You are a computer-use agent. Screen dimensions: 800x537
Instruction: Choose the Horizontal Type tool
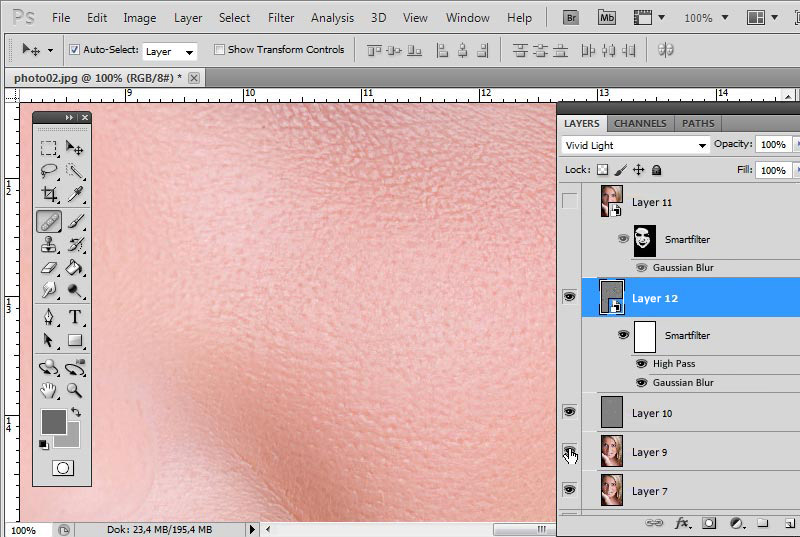pyautogui.click(x=75, y=317)
